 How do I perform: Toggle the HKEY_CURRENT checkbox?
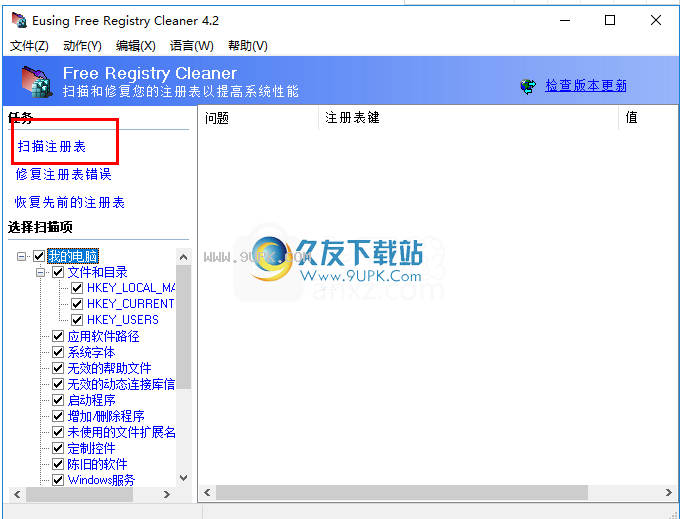point(77,304)
